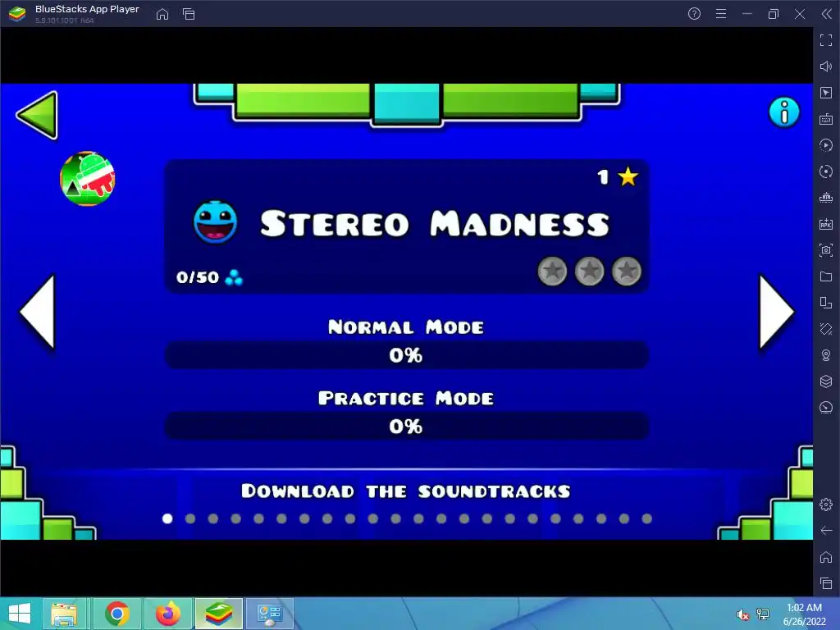Open the taskbar clock and date
This screenshot has width=840, height=630.
(804, 614)
